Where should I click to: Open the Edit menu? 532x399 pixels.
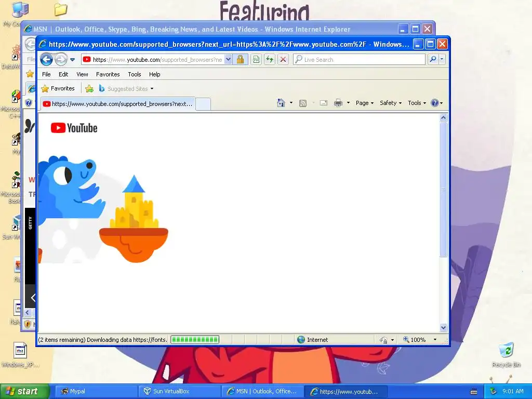63,74
